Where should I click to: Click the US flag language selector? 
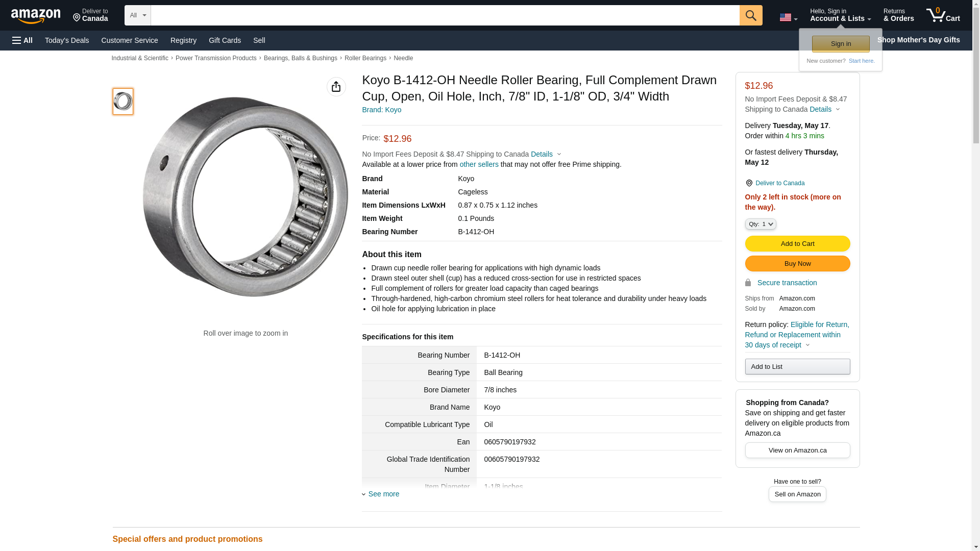(x=788, y=17)
